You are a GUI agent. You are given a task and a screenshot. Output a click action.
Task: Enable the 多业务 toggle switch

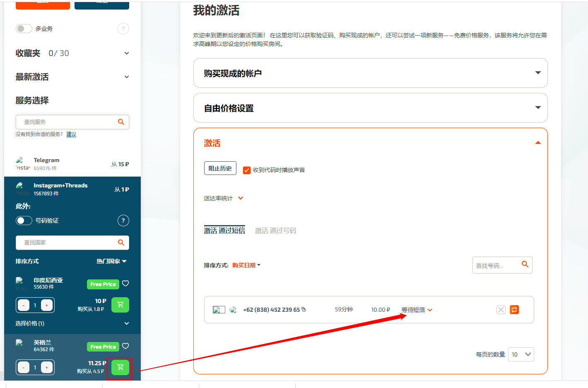tap(24, 28)
